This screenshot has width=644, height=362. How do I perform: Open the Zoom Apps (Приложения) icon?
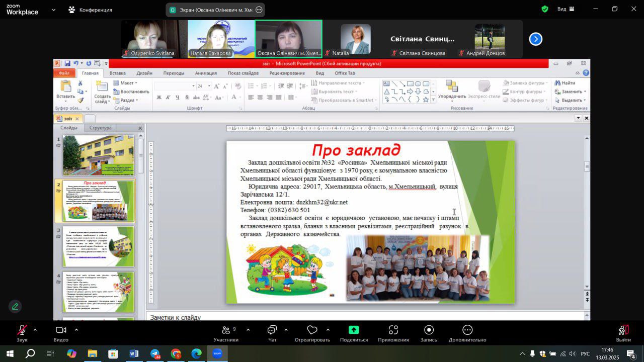point(393,330)
